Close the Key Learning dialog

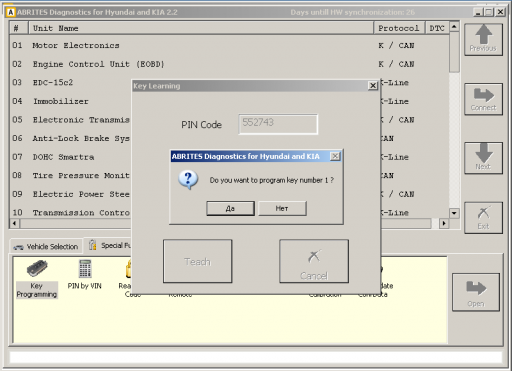(373, 86)
